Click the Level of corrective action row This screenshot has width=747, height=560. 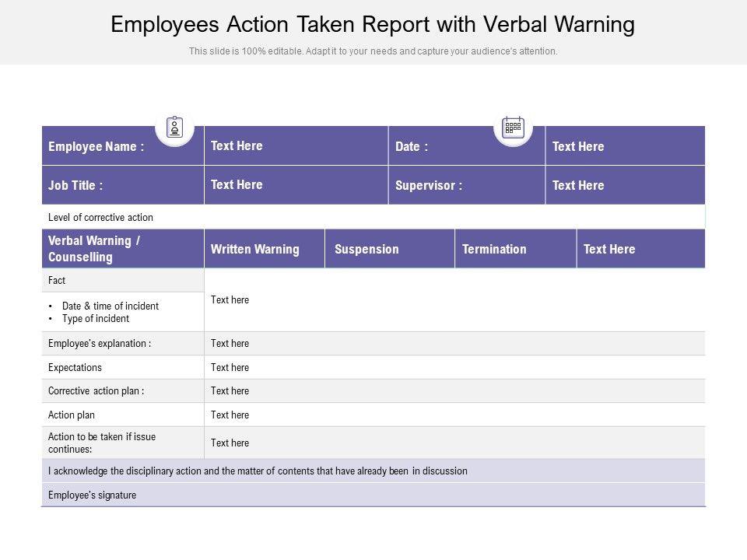click(100, 218)
